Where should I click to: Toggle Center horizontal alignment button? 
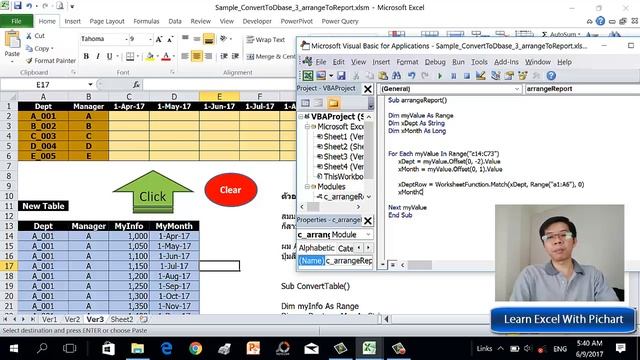pos(197,56)
